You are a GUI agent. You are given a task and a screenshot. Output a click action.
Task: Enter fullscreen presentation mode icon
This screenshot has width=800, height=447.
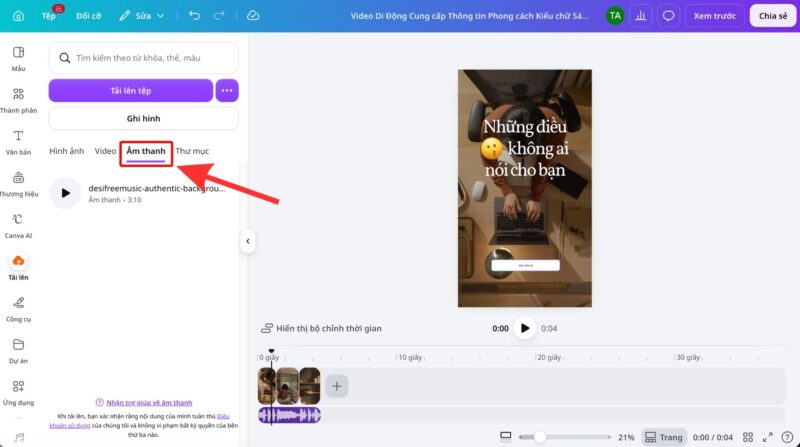tap(768, 437)
